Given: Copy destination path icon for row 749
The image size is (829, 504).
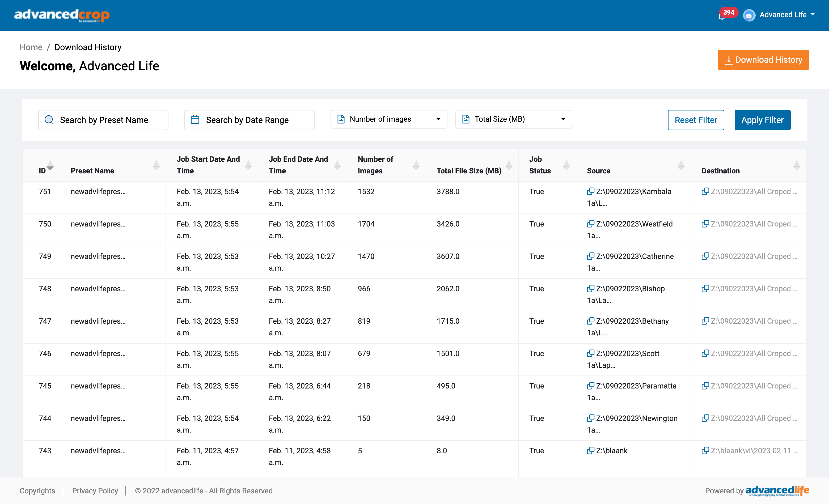Looking at the screenshot, I should (x=705, y=256).
